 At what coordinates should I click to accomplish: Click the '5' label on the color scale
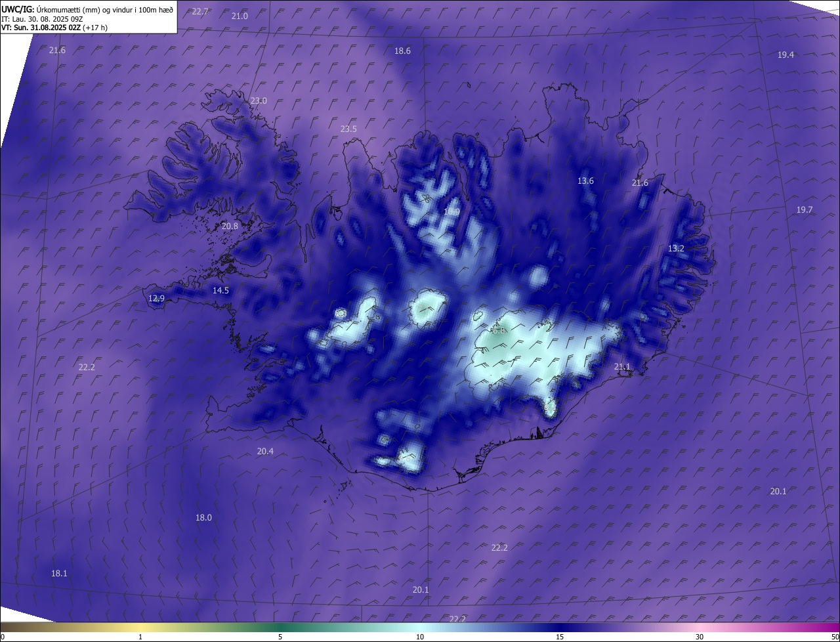(280, 637)
